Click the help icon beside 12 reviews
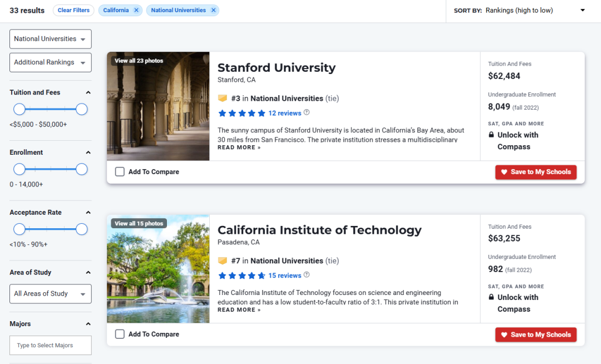This screenshot has height=364, width=601. tap(307, 112)
